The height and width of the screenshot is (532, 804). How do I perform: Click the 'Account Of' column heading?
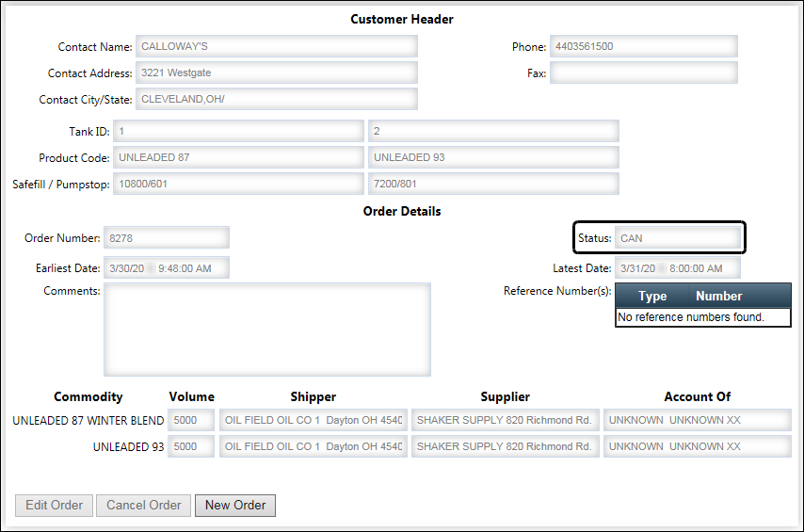(x=698, y=396)
